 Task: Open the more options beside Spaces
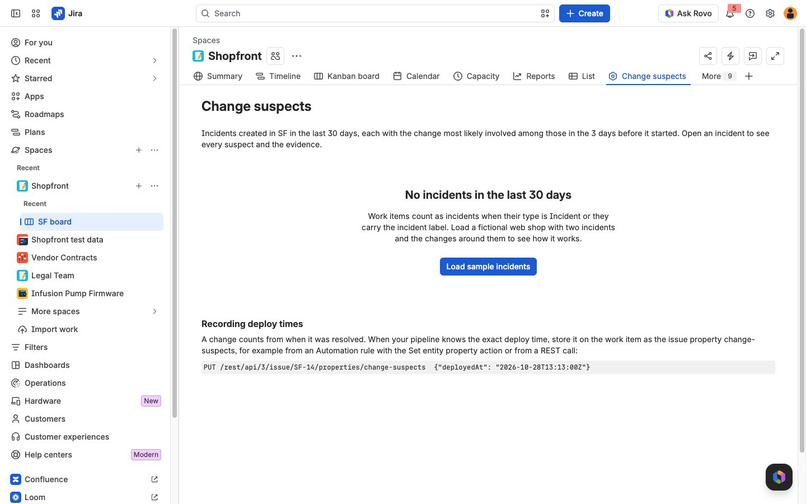click(x=154, y=150)
